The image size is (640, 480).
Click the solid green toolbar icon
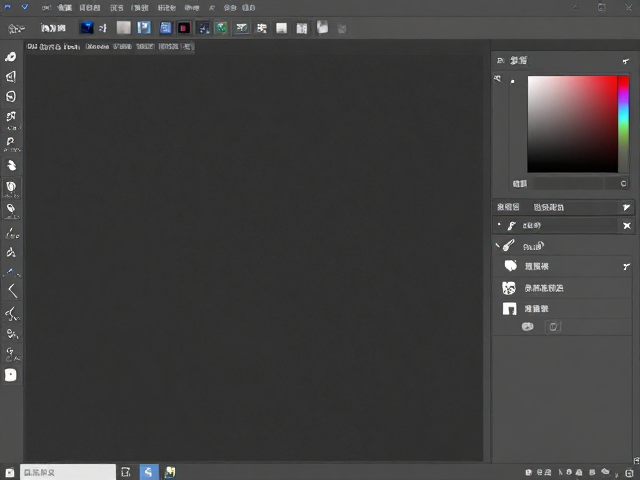click(x=221, y=28)
